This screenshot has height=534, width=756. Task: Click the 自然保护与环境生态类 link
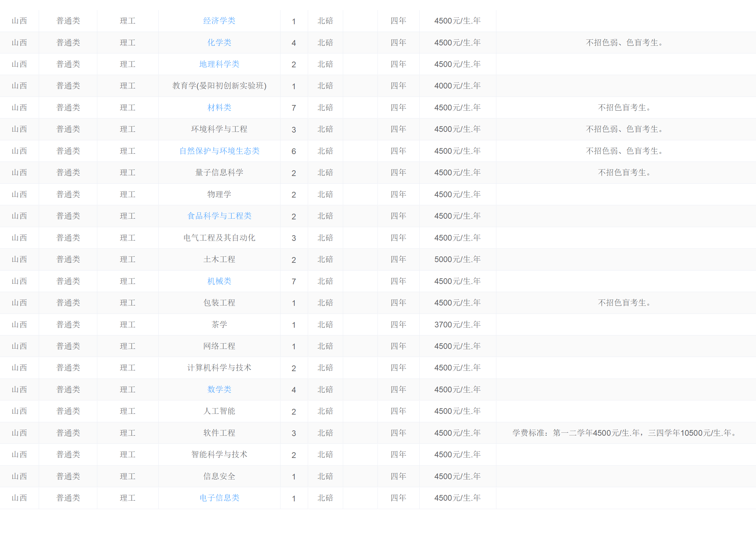pos(219,151)
